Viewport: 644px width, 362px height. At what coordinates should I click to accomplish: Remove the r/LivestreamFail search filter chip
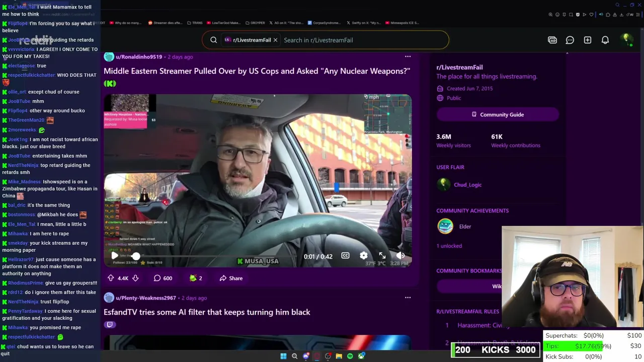(x=275, y=40)
